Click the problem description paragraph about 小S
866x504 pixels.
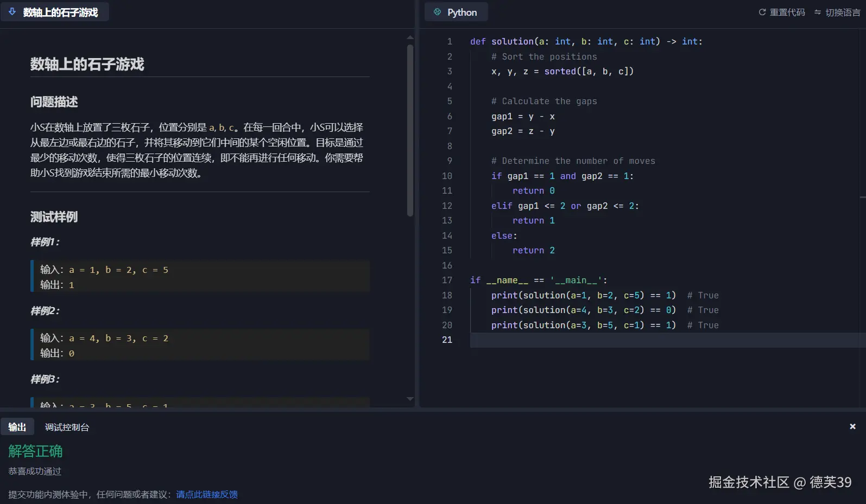click(x=197, y=150)
